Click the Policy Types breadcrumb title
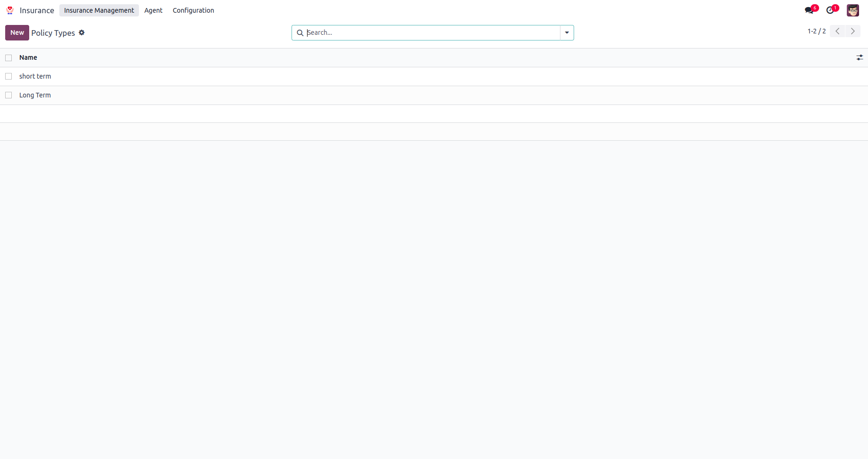Screen dimensions: 868x459 53,33
